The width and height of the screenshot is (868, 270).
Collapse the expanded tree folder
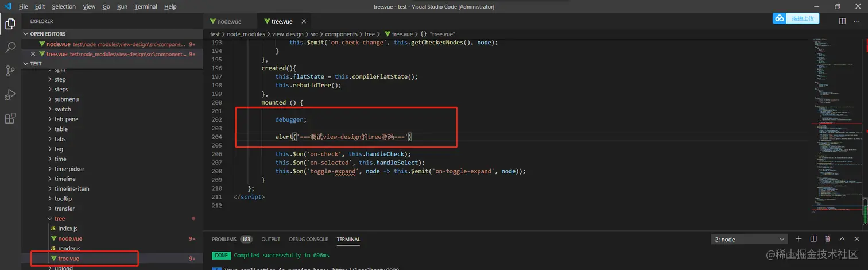point(60,218)
